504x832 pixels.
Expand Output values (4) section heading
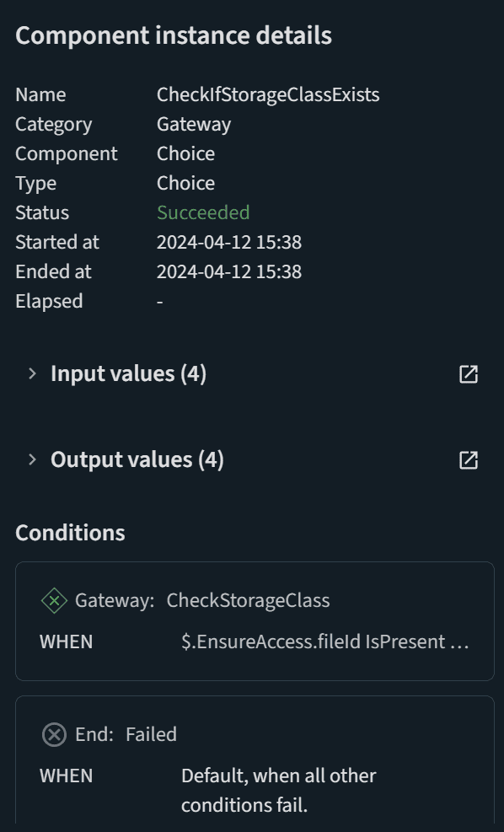(137, 459)
